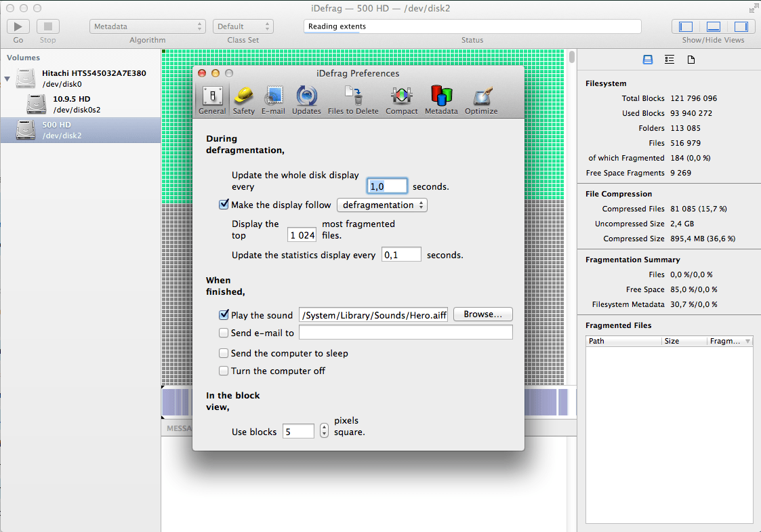Select the 10.9.5 HD volume

click(x=81, y=104)
